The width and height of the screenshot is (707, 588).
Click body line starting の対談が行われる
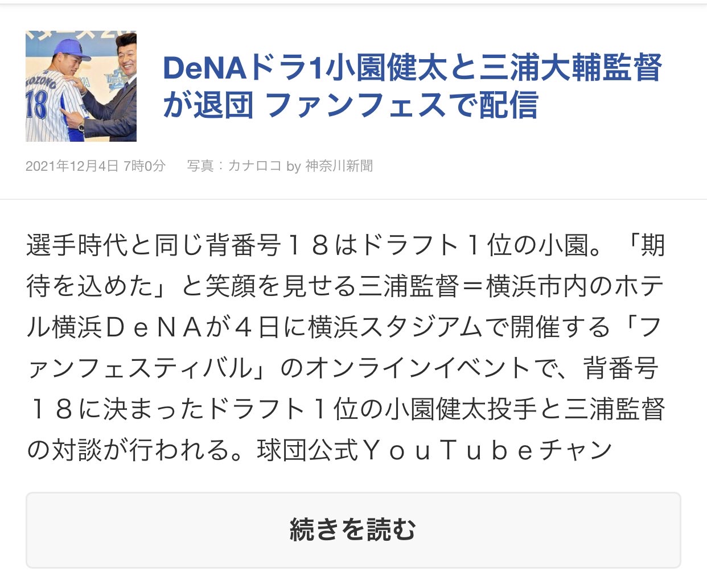point(320,451)
